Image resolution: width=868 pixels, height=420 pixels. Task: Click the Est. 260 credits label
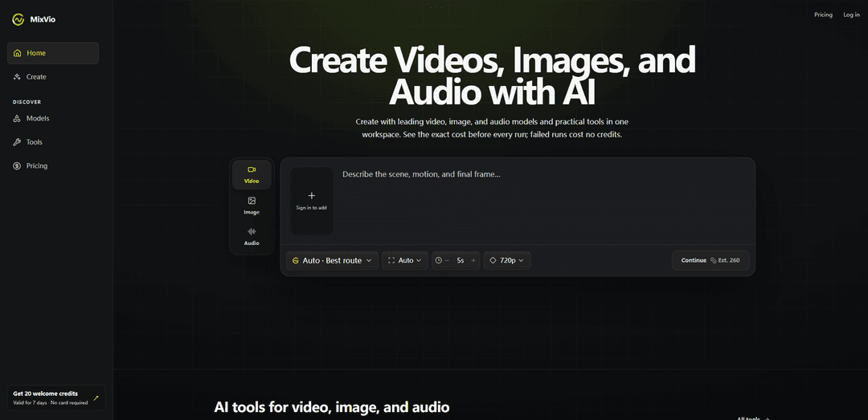[x=725, y=260]
